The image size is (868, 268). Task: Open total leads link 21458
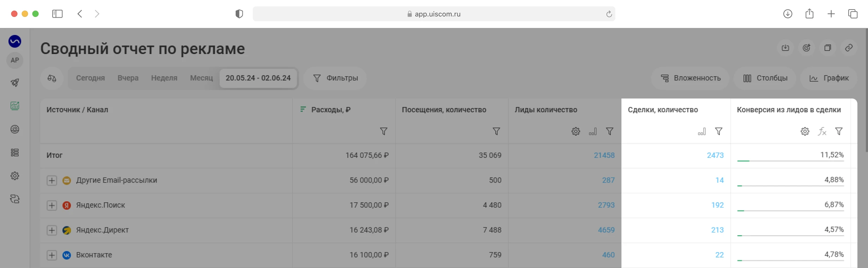click(604, 155)
